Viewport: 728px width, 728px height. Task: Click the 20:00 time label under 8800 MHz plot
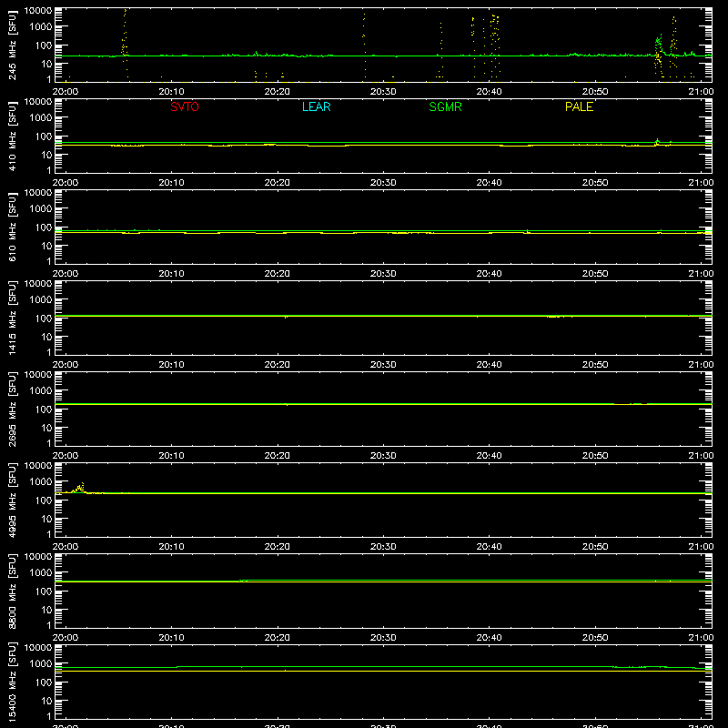65,638
